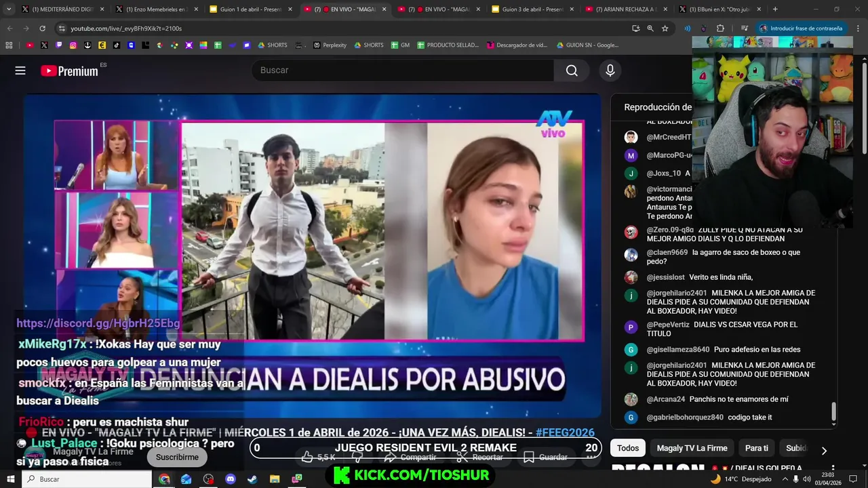Open the Chrome apps grid in bookmarks bar

[x=9, y=45]
